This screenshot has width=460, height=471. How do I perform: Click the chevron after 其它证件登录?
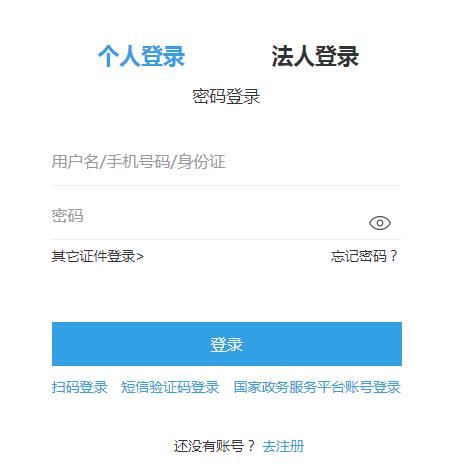[x=140, y=257]
